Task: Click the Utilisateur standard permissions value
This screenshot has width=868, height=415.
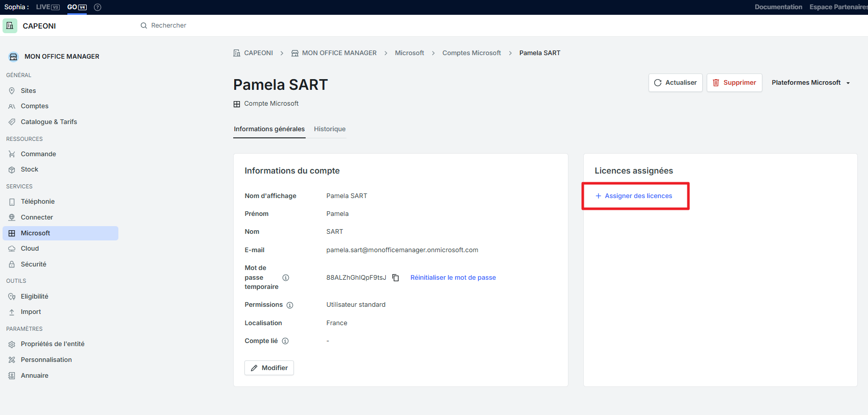Action: [356, 305]
